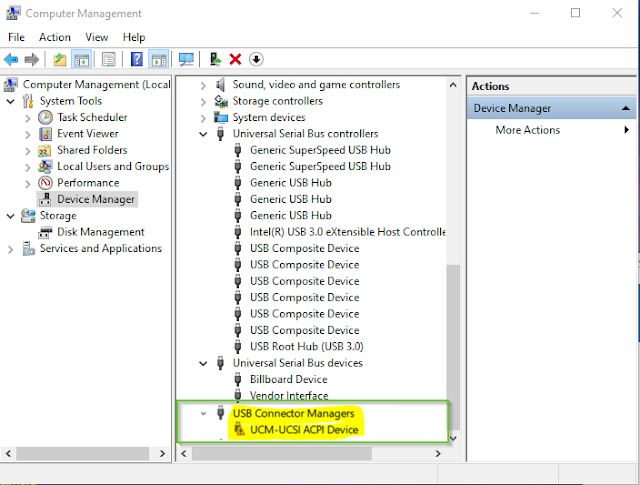This screenshot has height=485, width=640.
Task: Expand the Performance node
Action: pos(28,184)
